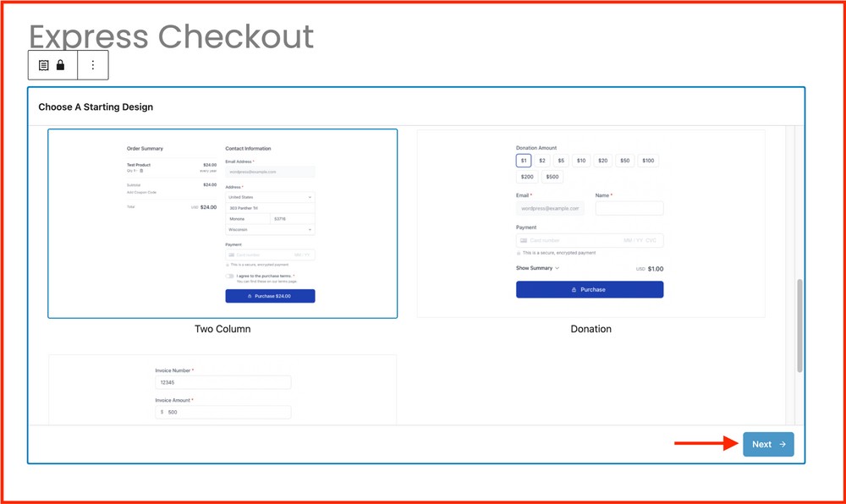
Task: Toggle the 'I agree to the purchase terms' switch
Action: point(229,276)
